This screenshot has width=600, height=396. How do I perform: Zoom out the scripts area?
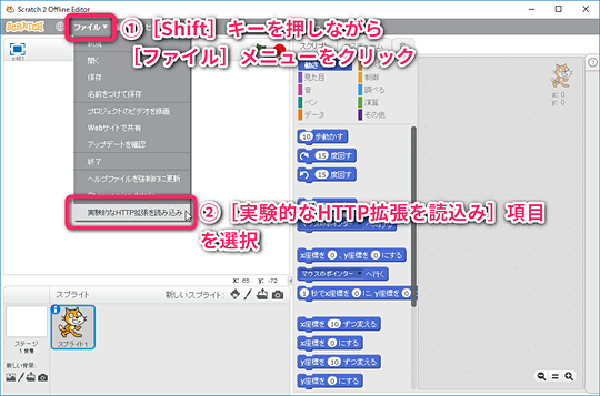click(541, 376)
